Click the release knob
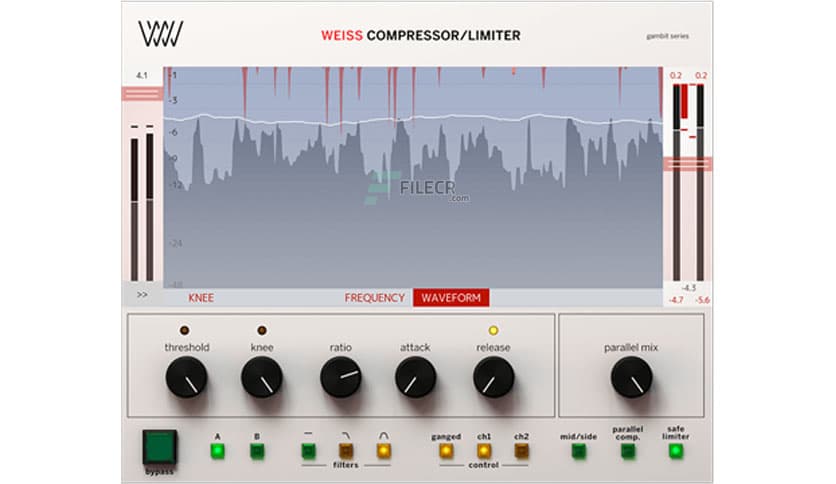 click(x=493, y=377)
